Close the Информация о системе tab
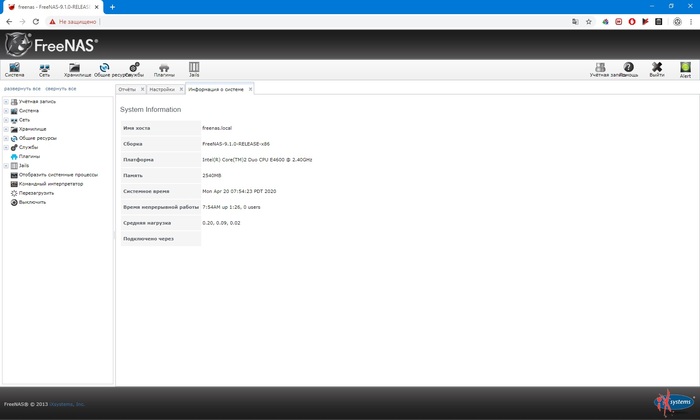 coord(251,89)
